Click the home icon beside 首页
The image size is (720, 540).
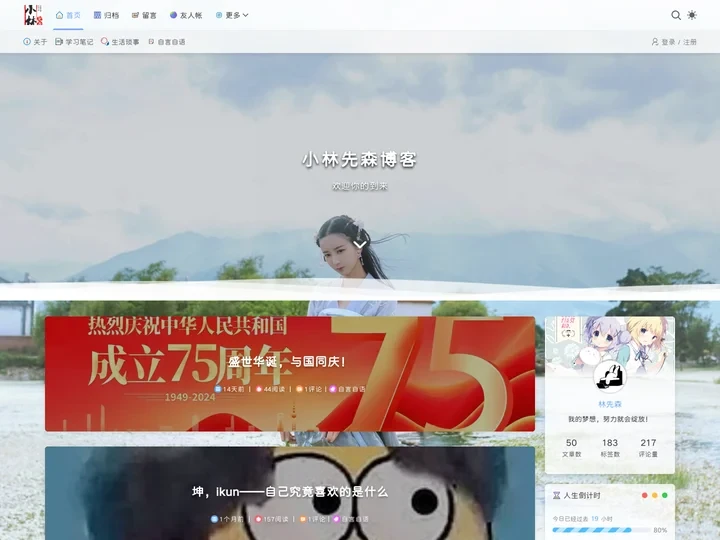tap(59, 15)
